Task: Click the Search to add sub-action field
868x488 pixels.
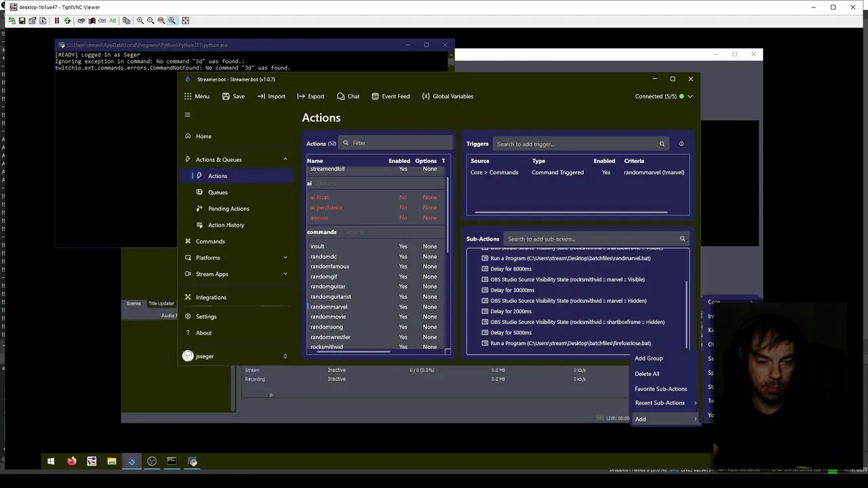Action: click(x=596, y=239)
